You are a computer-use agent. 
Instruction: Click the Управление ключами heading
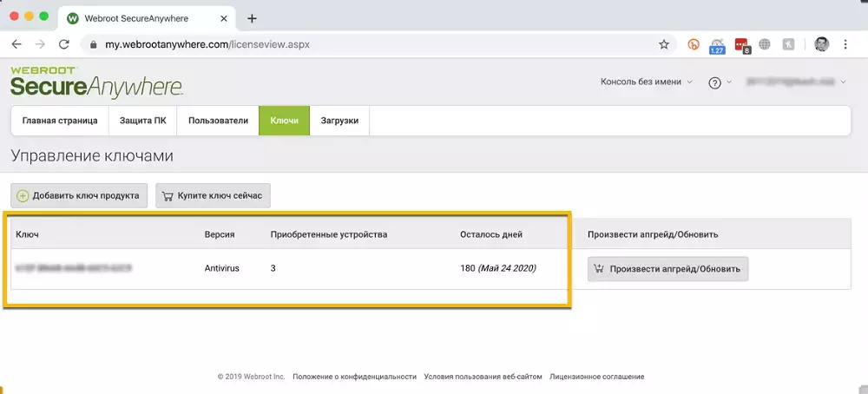(x=92, y=156)
